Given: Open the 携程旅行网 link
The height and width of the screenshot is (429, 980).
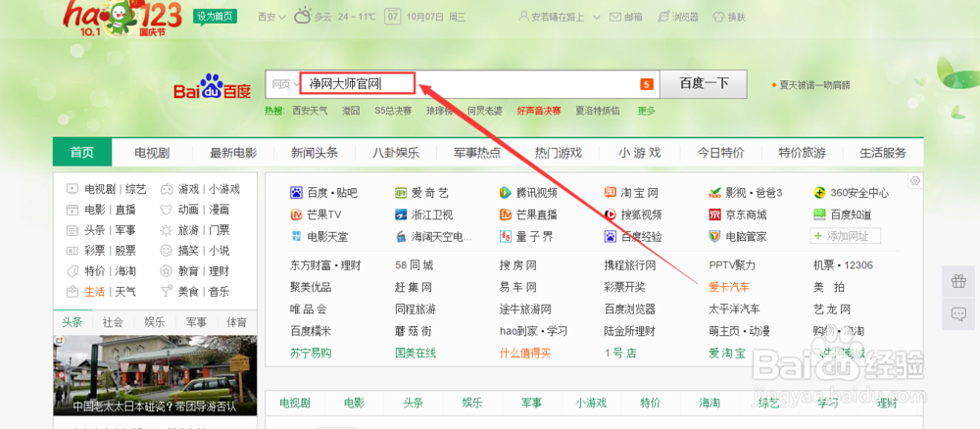Looking at the screenshot, I should [630, 265].
